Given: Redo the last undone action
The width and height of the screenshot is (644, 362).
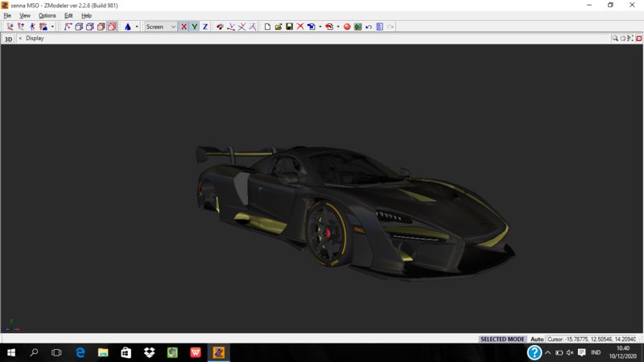Looking at the screenshot, I should [390, 27].
